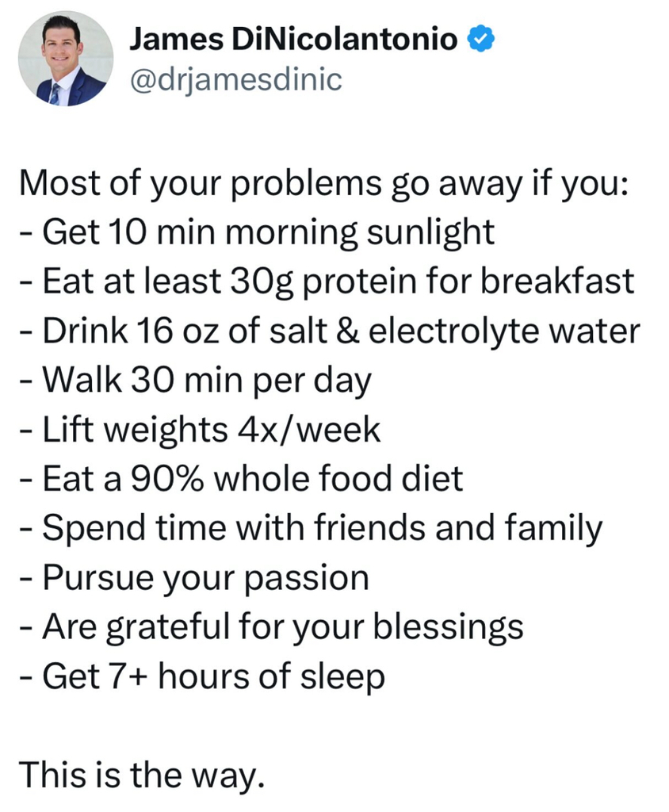Click the closing 'This is the way.' text
669x812 pixels.
coord(140,774)
